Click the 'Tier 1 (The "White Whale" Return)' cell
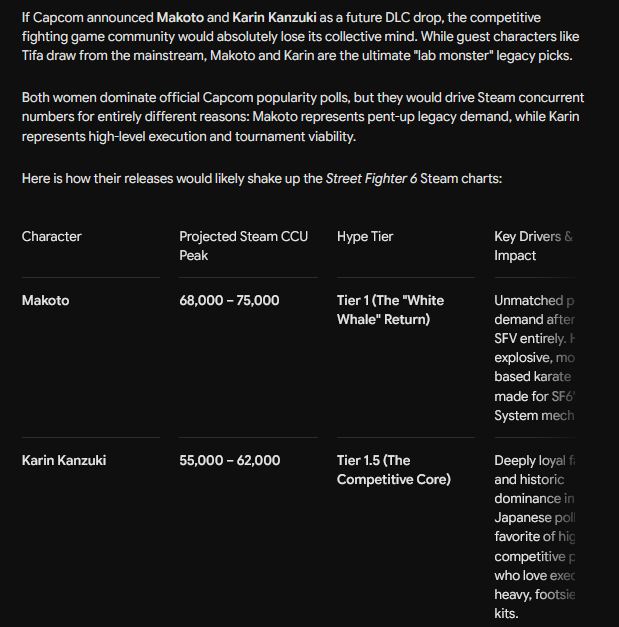This screenshot has width=619, height=627. 390,310
